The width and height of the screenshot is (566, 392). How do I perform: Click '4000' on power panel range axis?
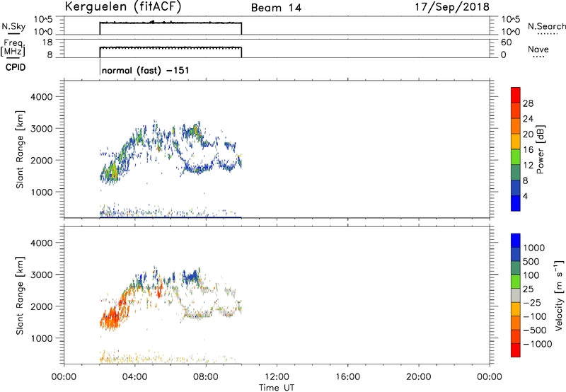coord(41,97)
